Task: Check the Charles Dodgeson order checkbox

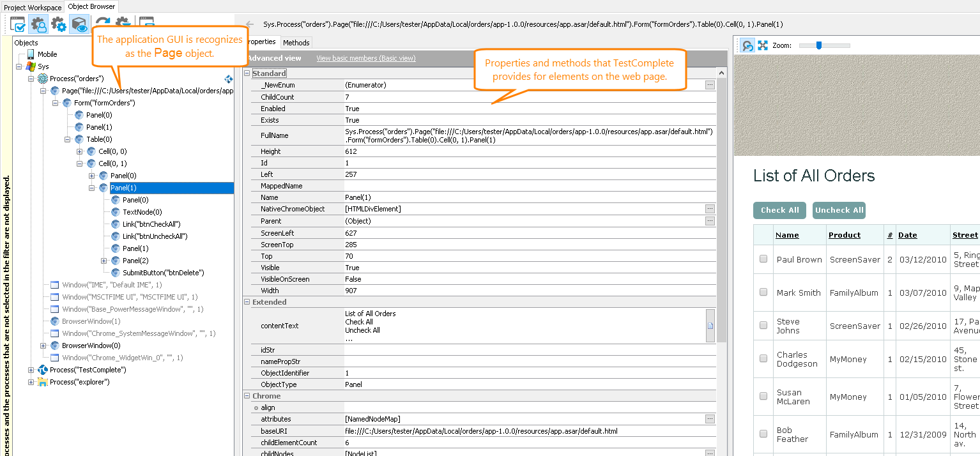Action: pyautogui.click(x=763, y=358)
